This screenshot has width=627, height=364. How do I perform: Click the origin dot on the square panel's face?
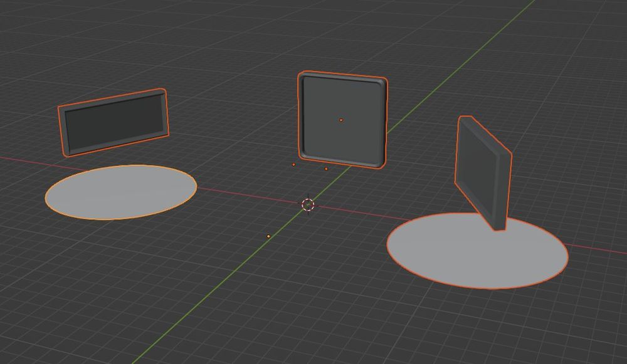[341, 120]
